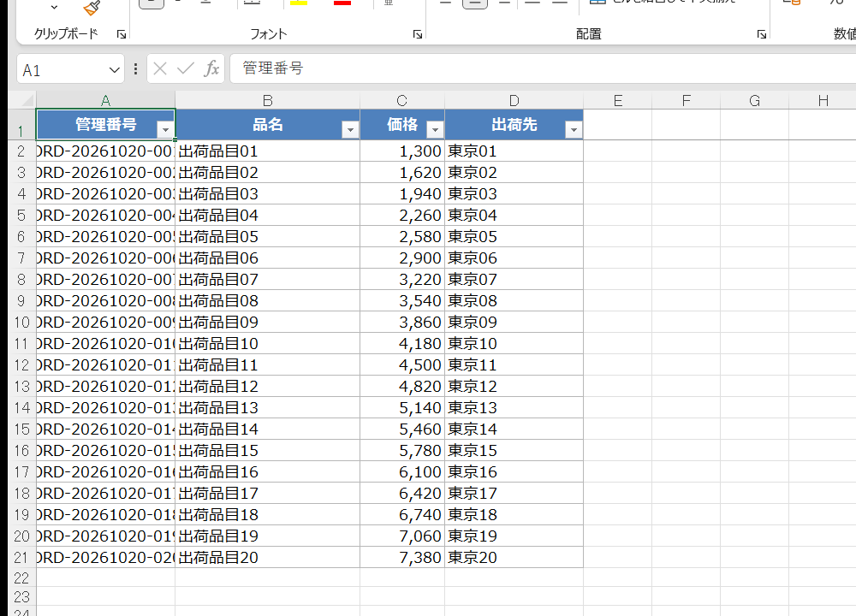Select price cell 4,180
The width and height of the screenshot is (856, 616).
pyautogui.click(x=402, y=344)
